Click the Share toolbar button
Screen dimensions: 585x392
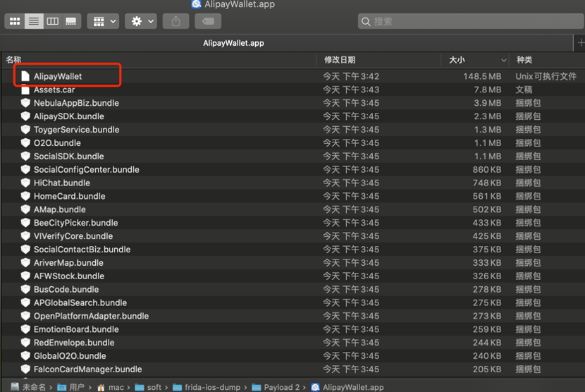pos(175,21)
